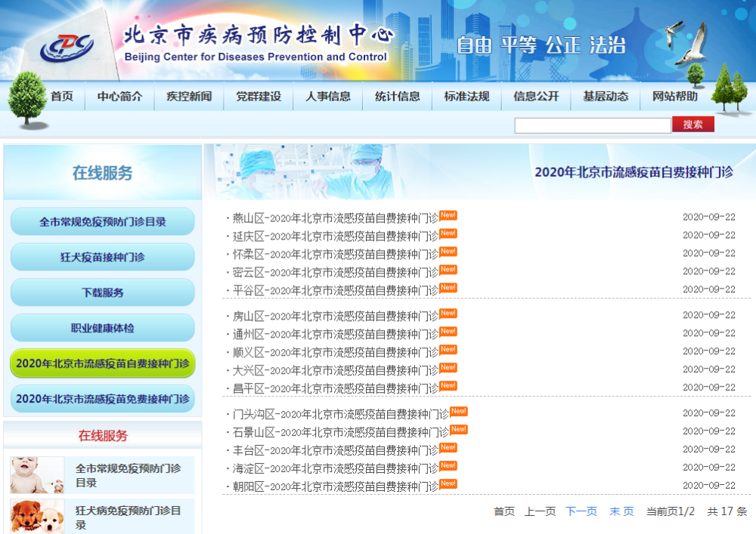
Task: Click the baby thumbnail image
Action: click(37, 475)
